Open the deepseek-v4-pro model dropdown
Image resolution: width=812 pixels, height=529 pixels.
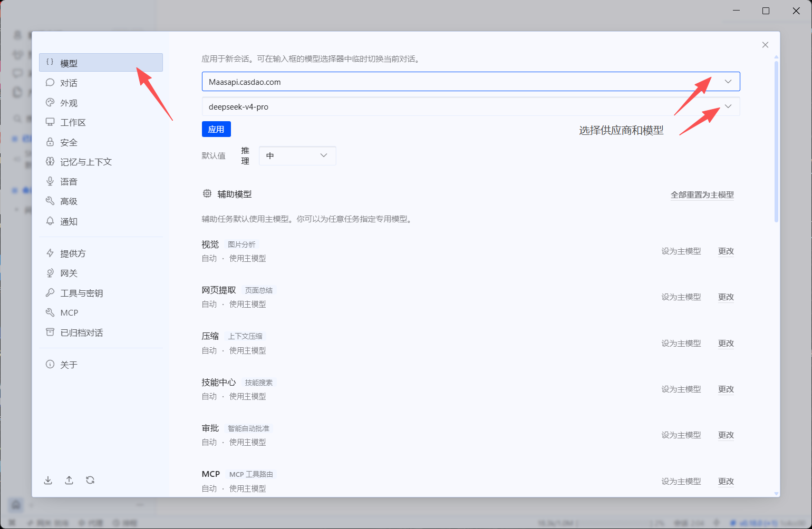[471, 106]
